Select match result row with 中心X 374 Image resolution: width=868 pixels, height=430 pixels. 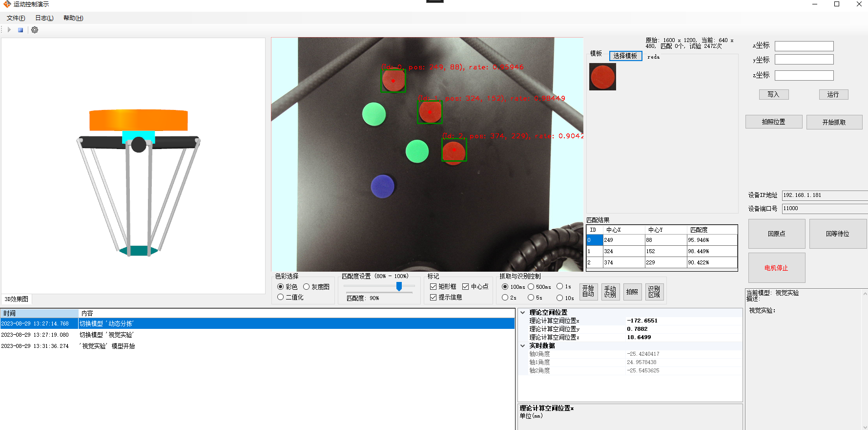(662, 262)
